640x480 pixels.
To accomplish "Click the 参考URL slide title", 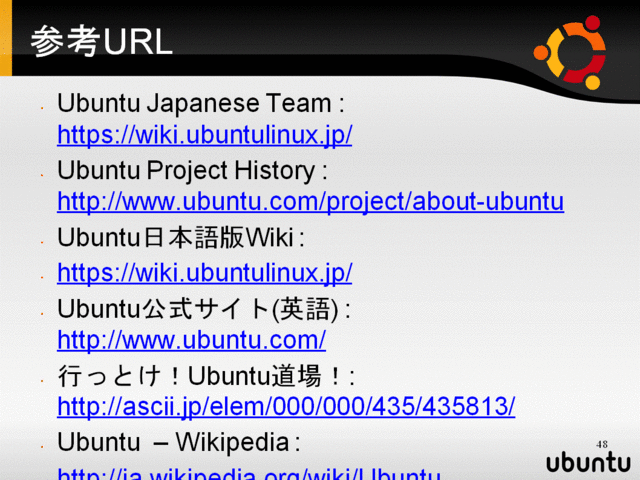I will pos(102,41).
